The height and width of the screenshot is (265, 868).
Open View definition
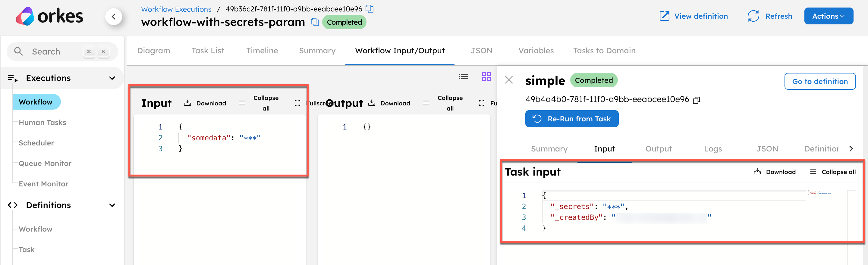pyautogui.click(x=693, y=16)
